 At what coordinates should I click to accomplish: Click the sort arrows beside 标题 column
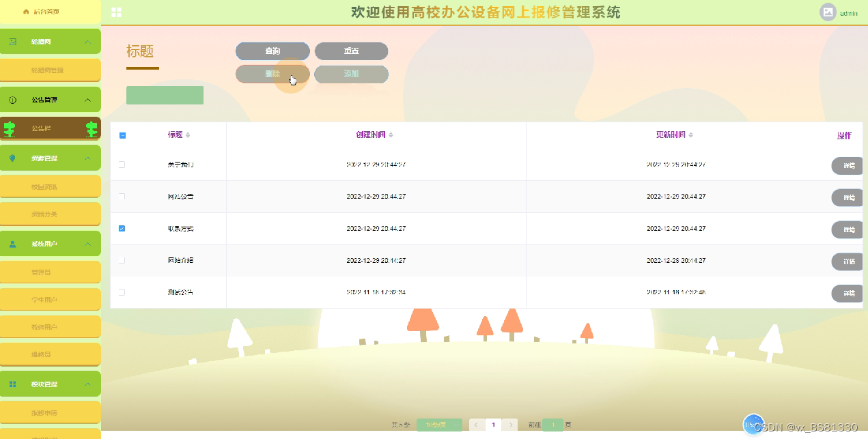[188, 135]
